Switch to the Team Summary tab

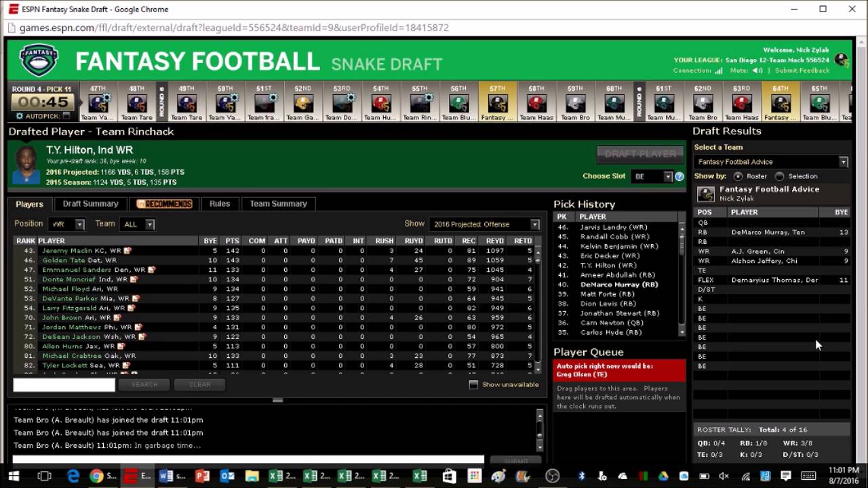point(279,204)
